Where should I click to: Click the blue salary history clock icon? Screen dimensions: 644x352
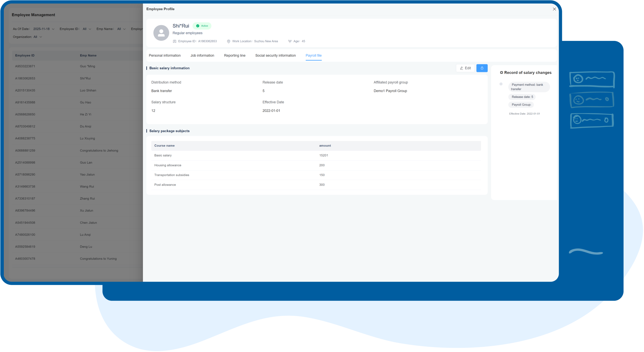tap(482, 68)
